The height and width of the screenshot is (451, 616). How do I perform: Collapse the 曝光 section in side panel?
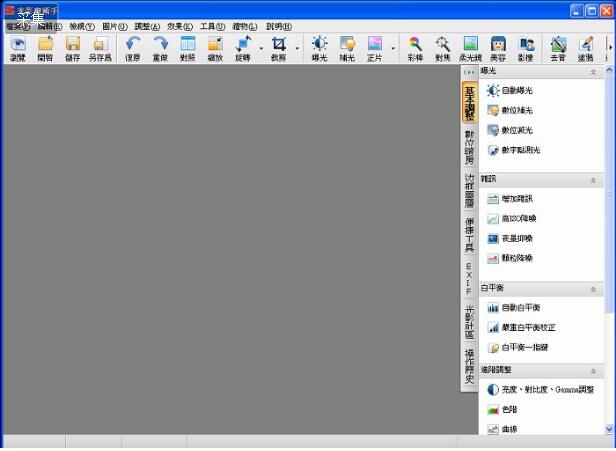(594, 73)
